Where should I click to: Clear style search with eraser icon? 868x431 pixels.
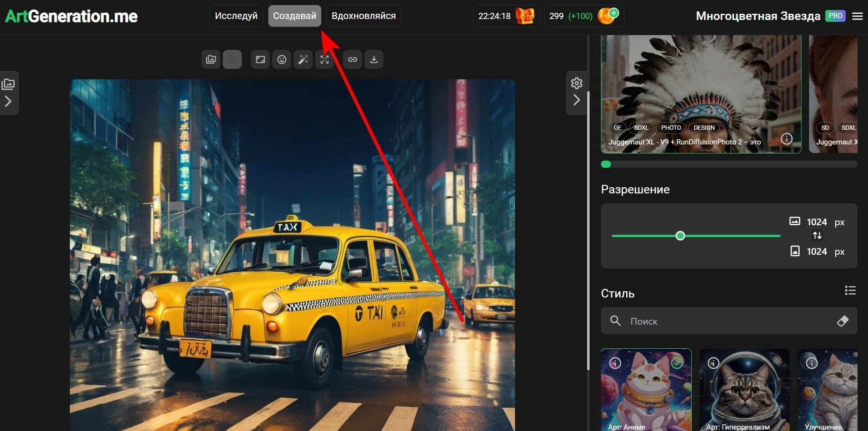[842, 321]
